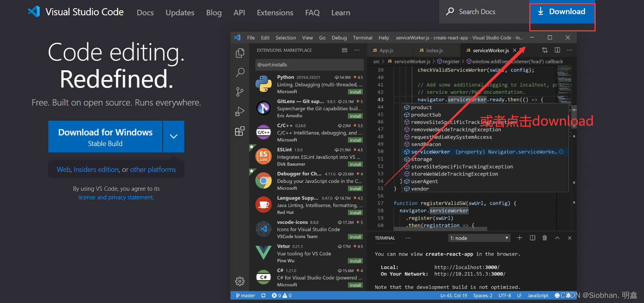The height and width of the screenshot is (303, 644).
Task: Open the Explorer icon in activity bar
Action: (x=240, y=53)
